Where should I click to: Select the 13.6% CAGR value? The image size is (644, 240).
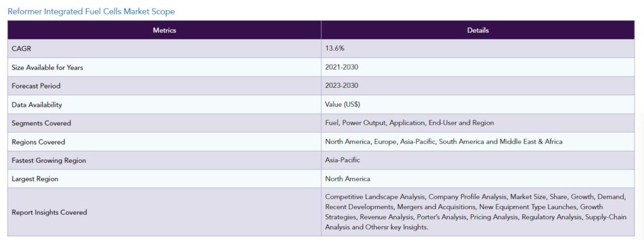click(x=335, y=48)
